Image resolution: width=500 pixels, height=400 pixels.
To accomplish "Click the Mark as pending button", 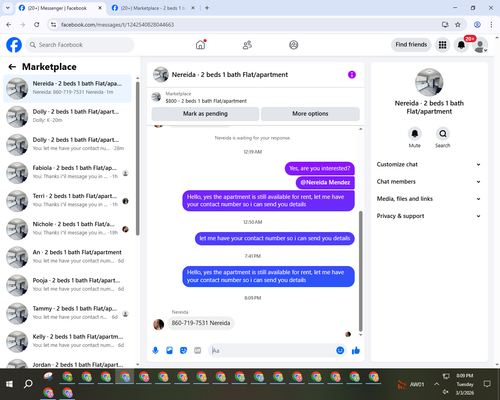I will 205,114.
